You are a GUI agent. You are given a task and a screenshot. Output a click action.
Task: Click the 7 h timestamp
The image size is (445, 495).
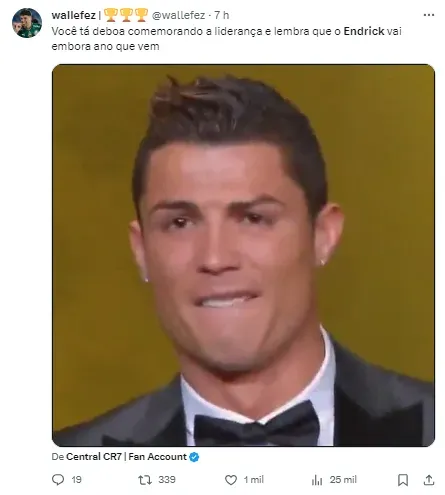222,15
